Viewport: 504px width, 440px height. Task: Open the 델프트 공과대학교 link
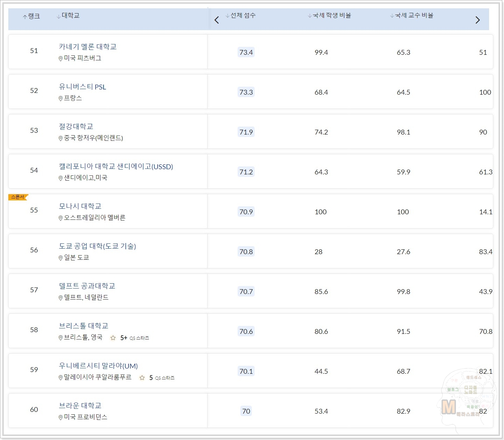[x=87, y=286]
